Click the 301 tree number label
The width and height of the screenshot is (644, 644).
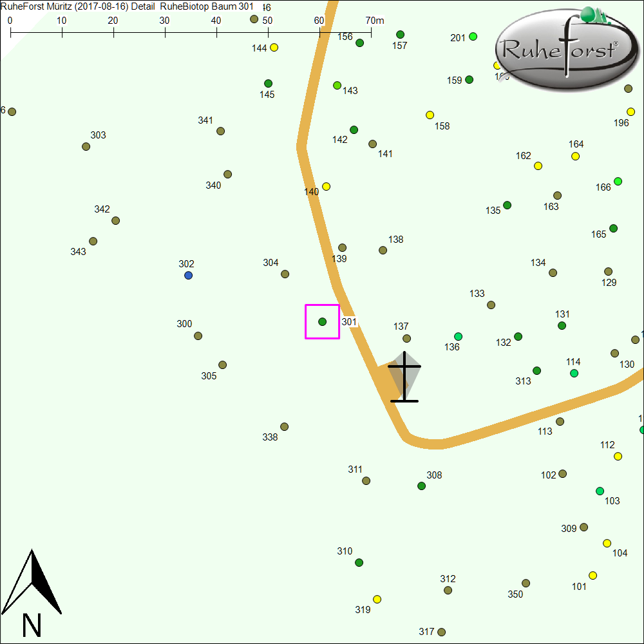pyautogui.click(x=349, y=321)
